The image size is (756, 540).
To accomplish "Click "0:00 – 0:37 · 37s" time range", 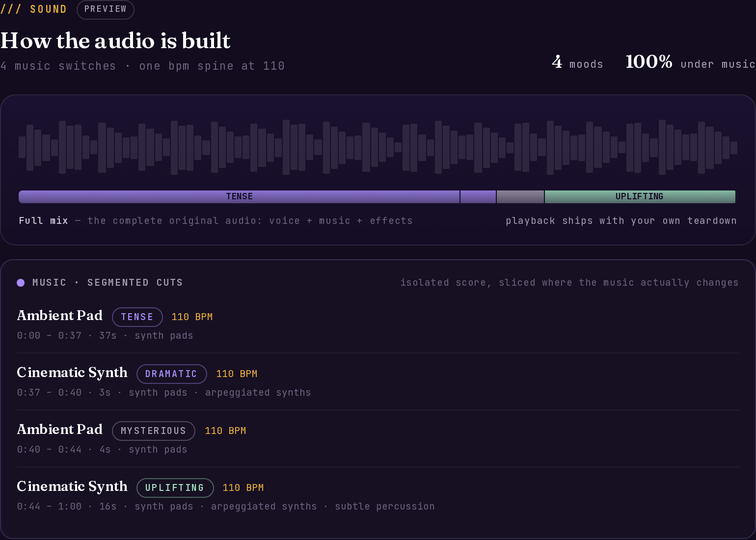I will click(x=67, y=336).
